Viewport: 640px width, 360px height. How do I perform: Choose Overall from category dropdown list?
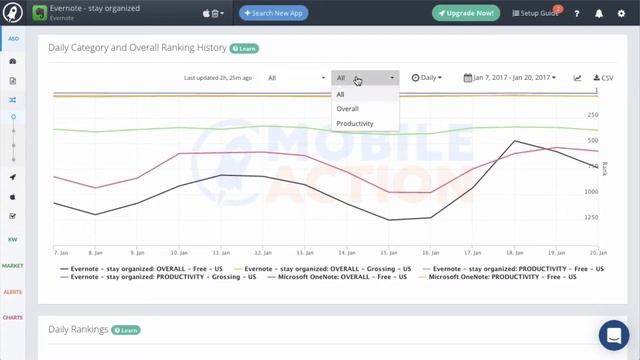click(x=365, y=109)
